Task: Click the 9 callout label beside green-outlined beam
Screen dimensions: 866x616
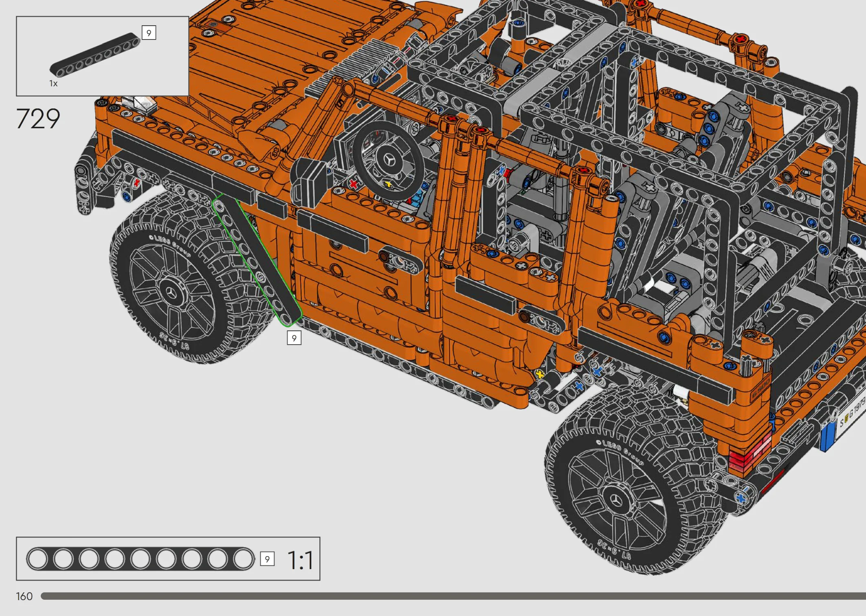Action: tap(294, 338)
